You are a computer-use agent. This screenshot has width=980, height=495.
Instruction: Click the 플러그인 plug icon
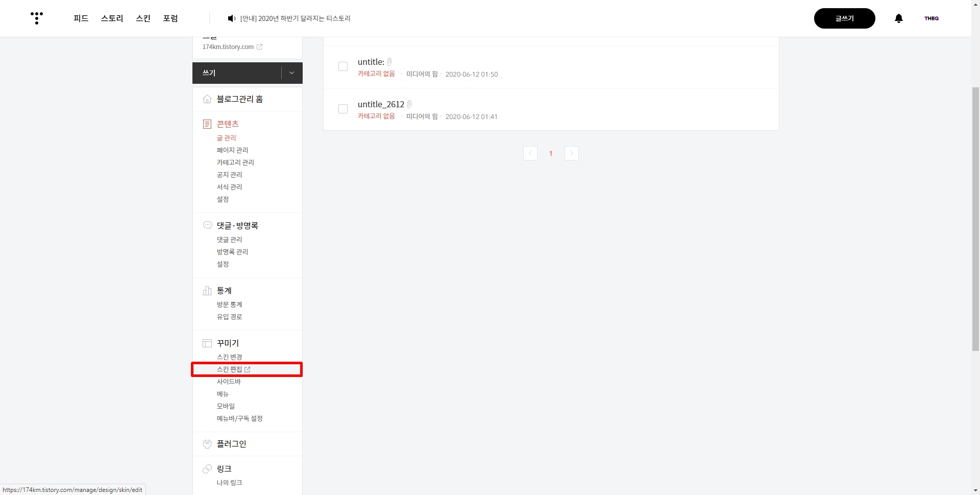point(207,444)
